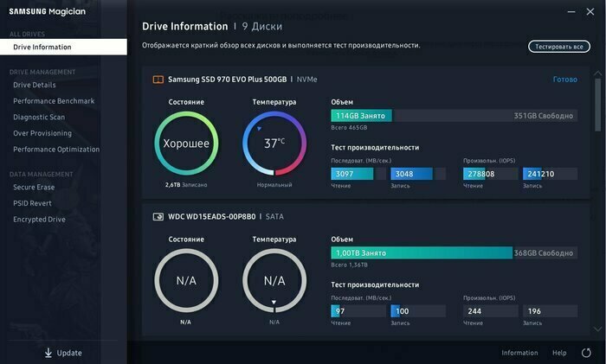This screenshot has height=364, width=606.
Task: Click the Samsung Magician logo
Action: [47, 11]
